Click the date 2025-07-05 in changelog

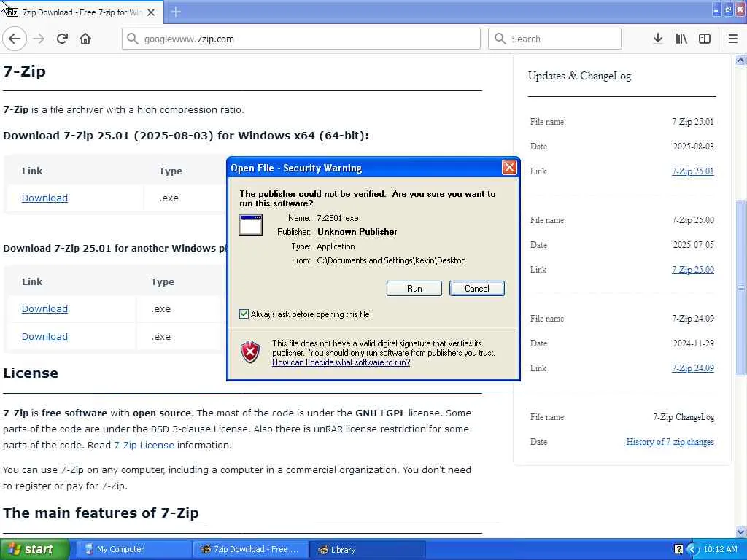click(x=693, y=245)
